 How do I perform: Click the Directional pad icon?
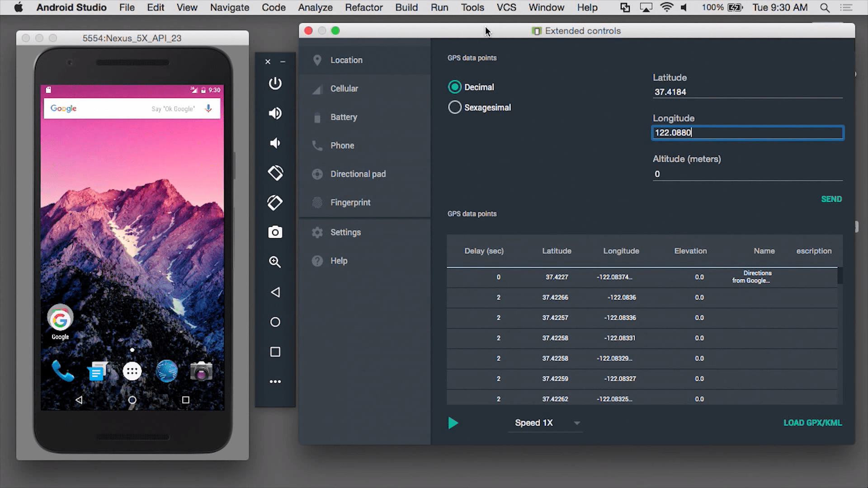316,174
